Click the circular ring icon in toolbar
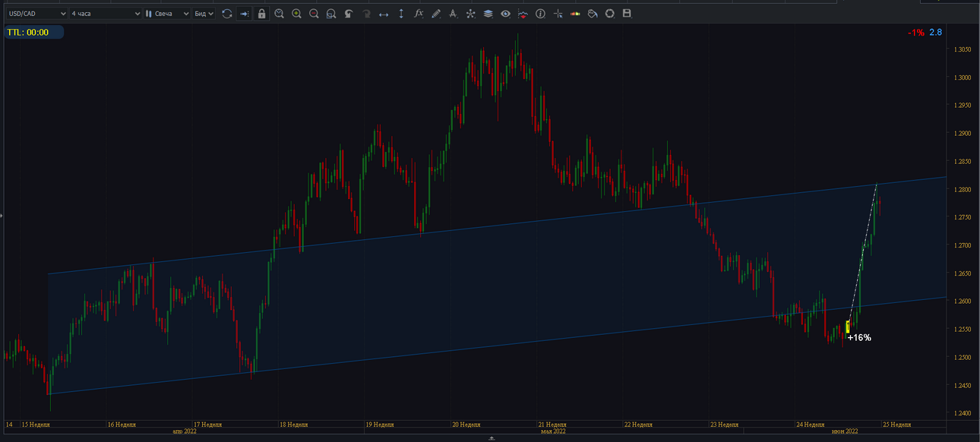 tap(609, 14)
